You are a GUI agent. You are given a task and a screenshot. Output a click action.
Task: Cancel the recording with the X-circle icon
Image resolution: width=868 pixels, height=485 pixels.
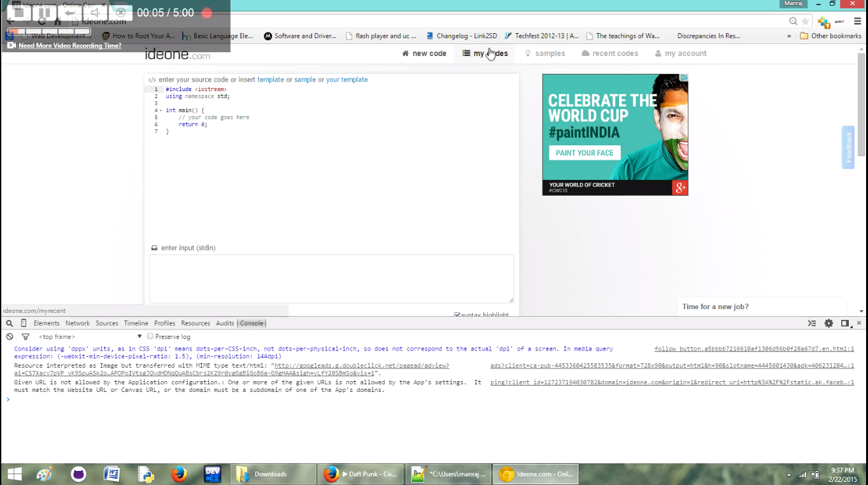(x=121, y=13)
